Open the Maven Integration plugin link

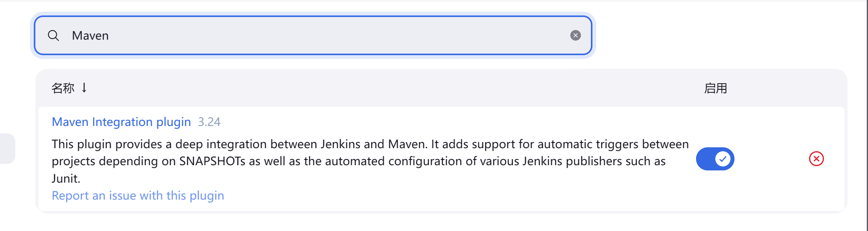[x=121, y=122]
